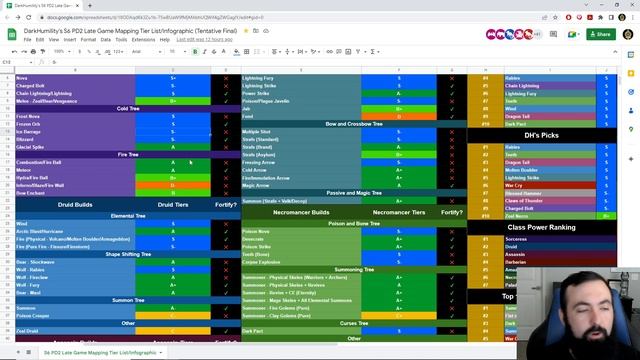Open Chrome extensions puzzle menu

click(x=600, y=18)
